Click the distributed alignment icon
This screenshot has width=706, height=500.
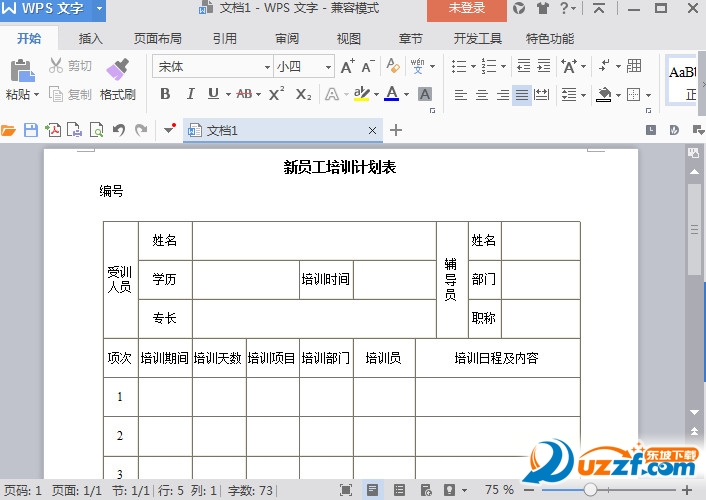click(x=541, y=95)
